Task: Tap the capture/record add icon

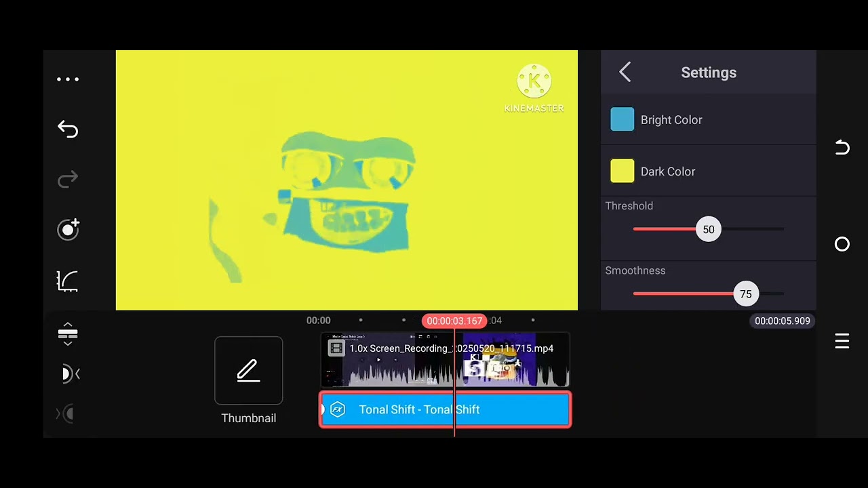Action: (68, 230)
